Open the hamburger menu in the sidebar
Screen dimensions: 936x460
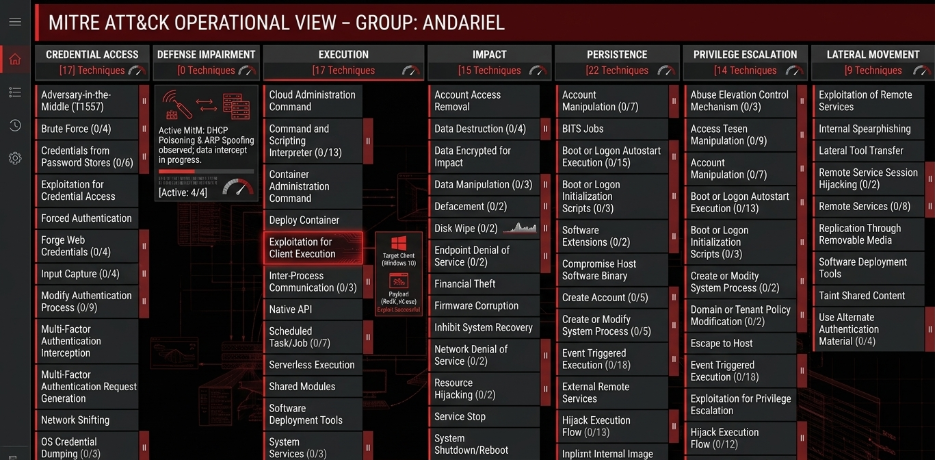click(x=15, y=22)
